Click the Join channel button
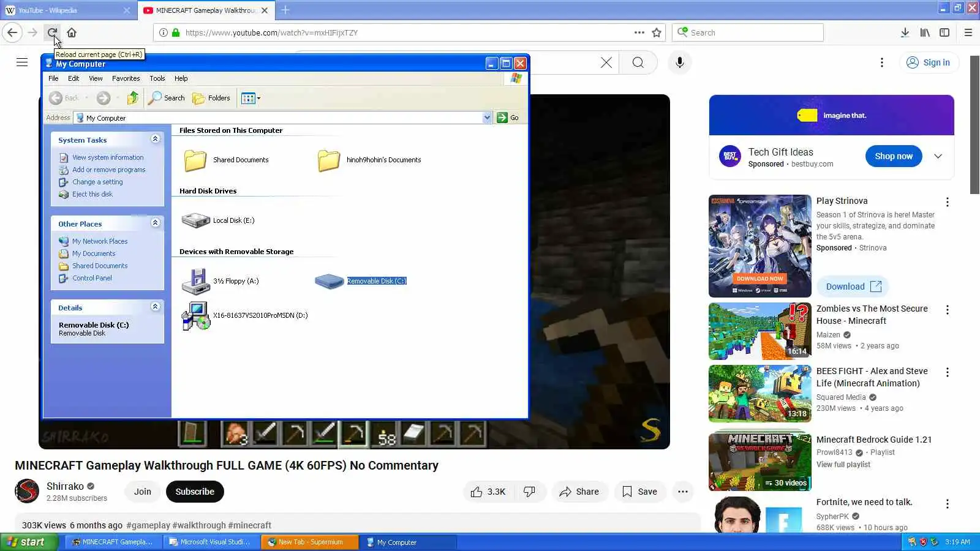 (143, 492)
